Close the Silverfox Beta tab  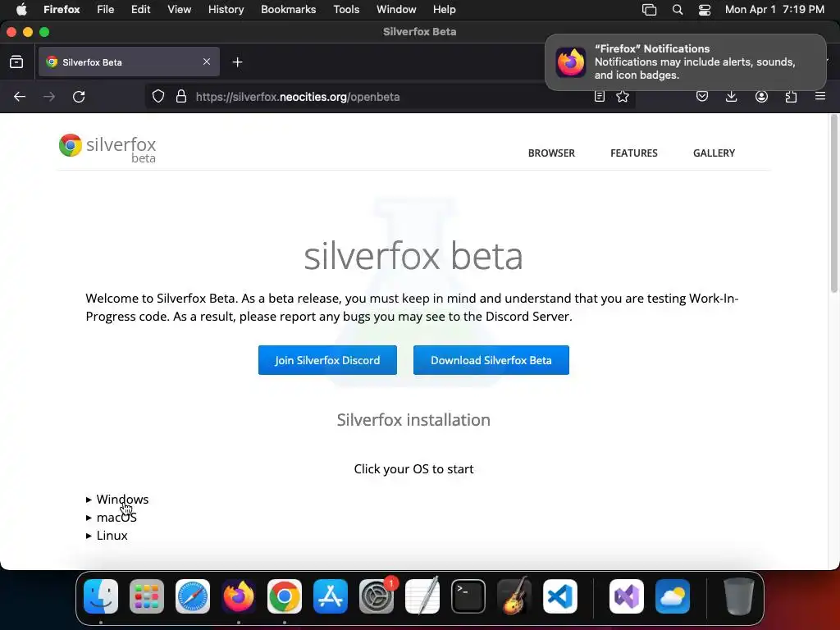tap(207, 62)
